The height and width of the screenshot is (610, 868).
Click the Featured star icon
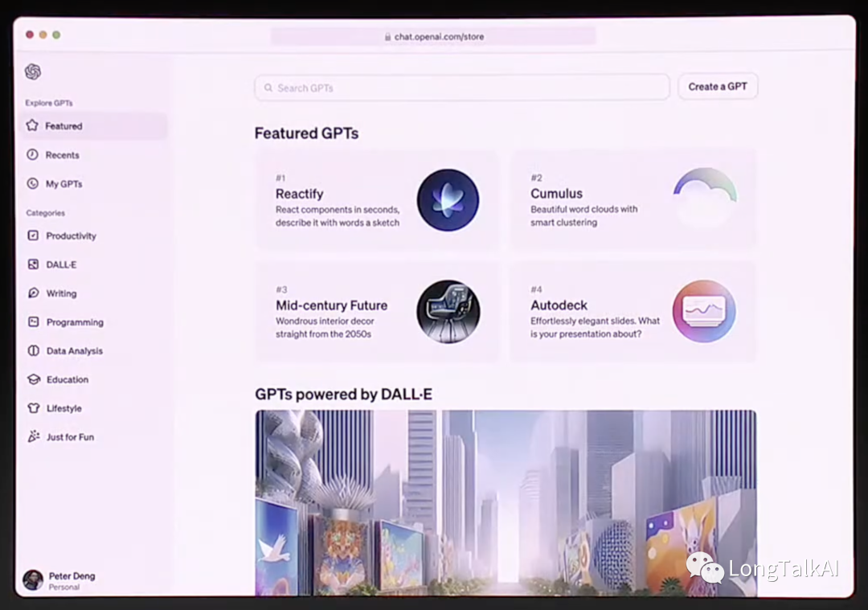point(33,125)
